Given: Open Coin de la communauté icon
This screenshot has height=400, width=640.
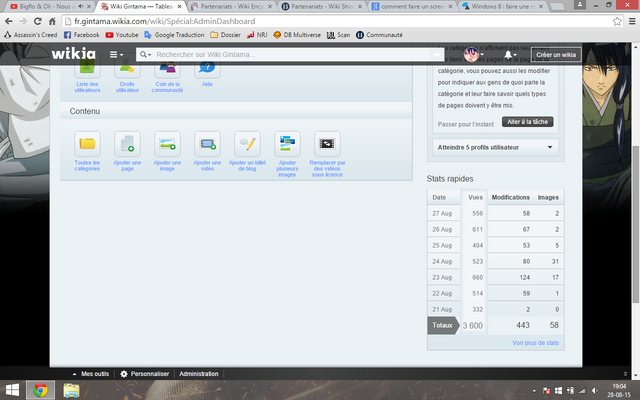Looking at the screenshot, I should [167, 71].
